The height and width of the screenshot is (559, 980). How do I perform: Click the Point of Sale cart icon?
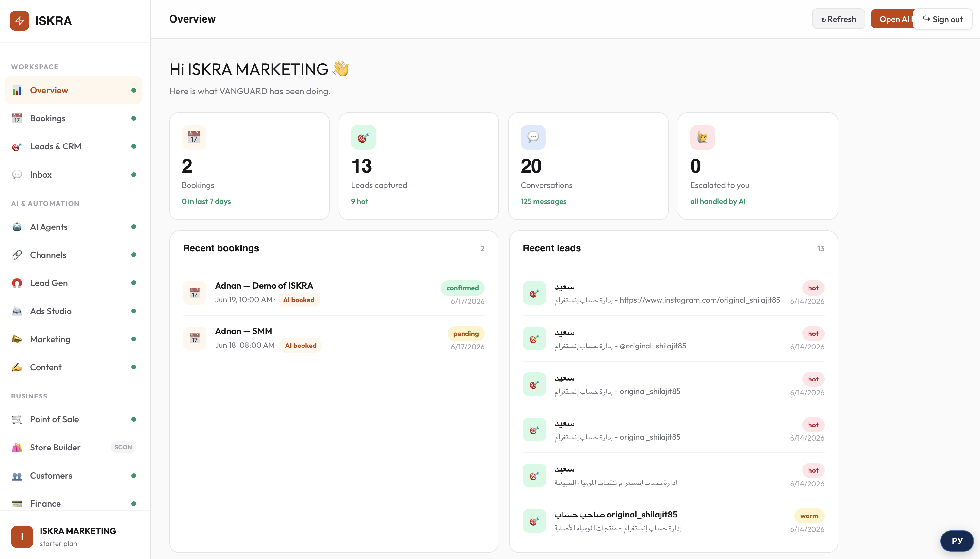tap(17, 419)
